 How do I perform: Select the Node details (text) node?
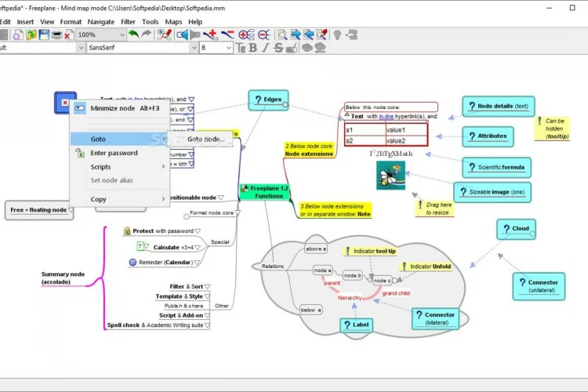click(x=499, y=106)
